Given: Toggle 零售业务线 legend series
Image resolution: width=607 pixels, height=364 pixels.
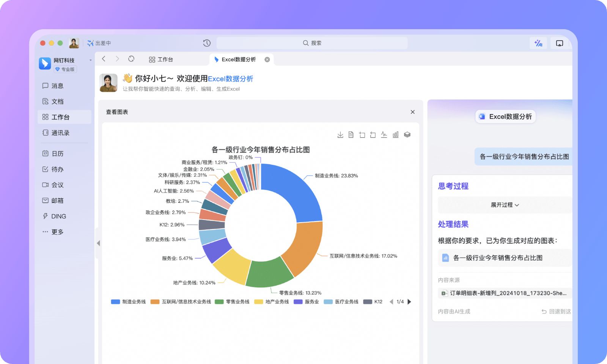Looking at the screenshot, I should coord(232,302).
